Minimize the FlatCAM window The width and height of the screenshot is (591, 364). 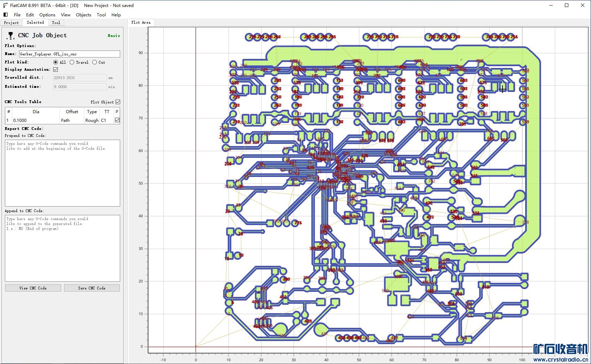coord(551,5)
